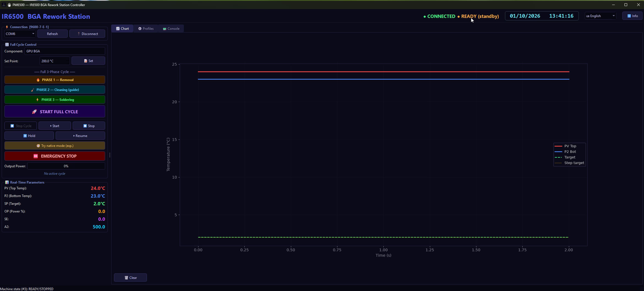Click the P2 (Bottom Temp) 23.0°C value
The height and width of the screenshot is (291, 644).
pos(98,196)
